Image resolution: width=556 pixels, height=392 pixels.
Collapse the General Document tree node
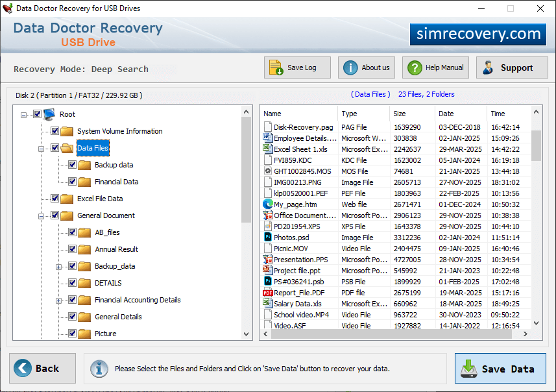(41, 216)
